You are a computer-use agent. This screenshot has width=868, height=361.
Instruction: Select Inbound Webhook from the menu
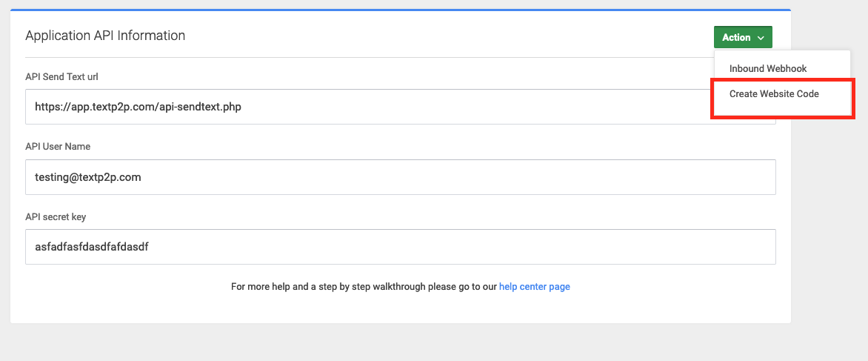click(x=768, y=69)
